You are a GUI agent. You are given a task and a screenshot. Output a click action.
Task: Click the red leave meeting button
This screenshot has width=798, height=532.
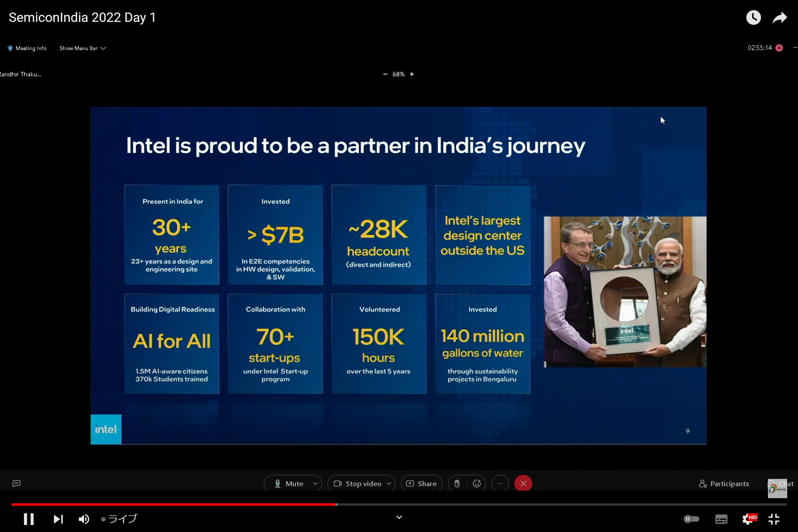coord(523,484)
